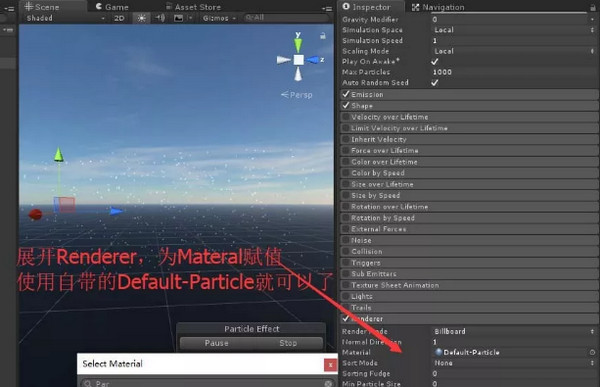Expand the Force over Lifetime module
Viewport: 600px width, 387px height.
[x=469, y=150]
